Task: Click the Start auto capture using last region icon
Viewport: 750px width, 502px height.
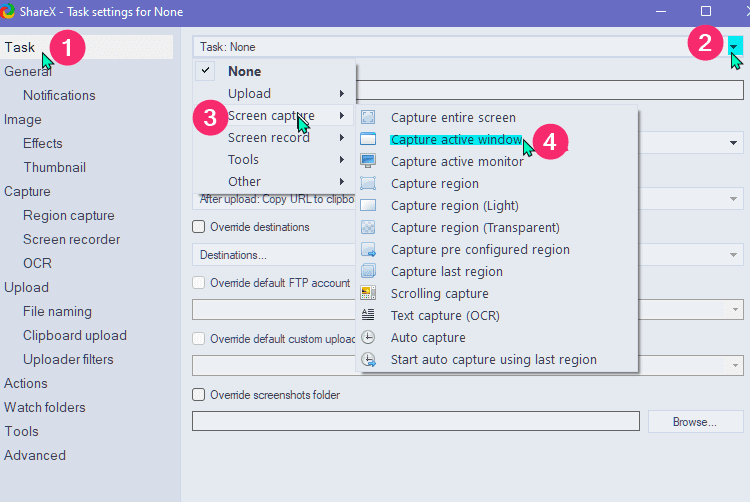Action: click(368, 359)
